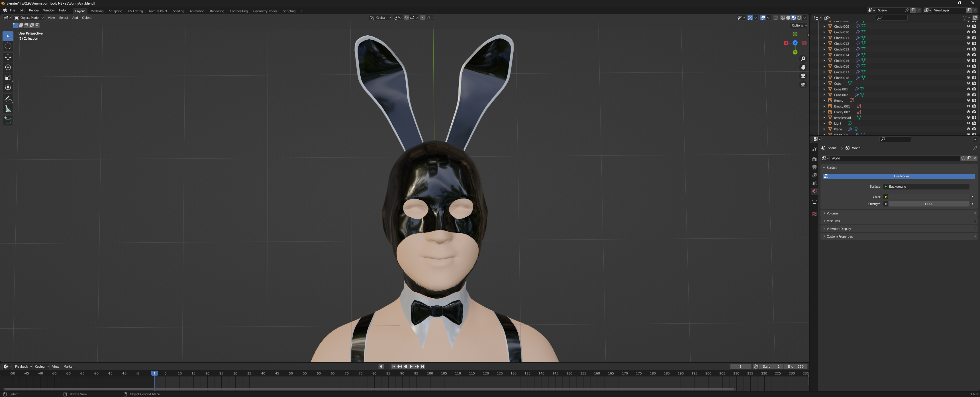Image resolution: width=980 pixels, height=397 pixels.
Task: Open the timeline Playback popover
Action: [x=23, y=366]
